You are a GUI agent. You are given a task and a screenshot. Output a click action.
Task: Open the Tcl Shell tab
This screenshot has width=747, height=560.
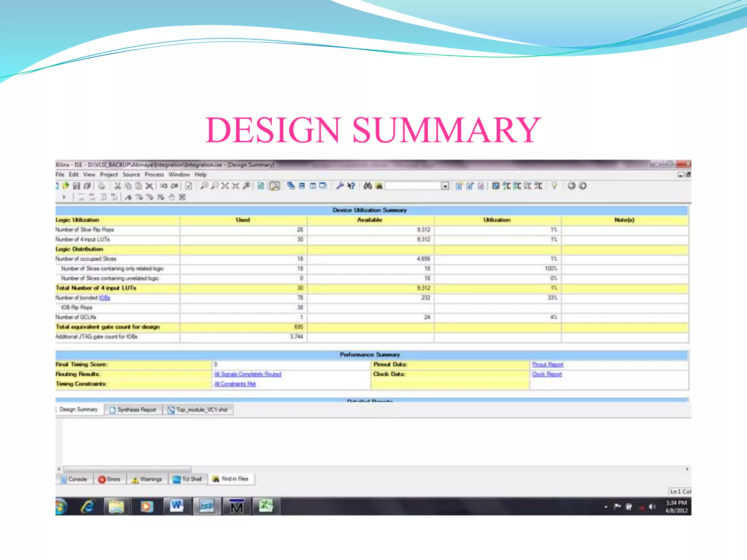tap(188, 479)
